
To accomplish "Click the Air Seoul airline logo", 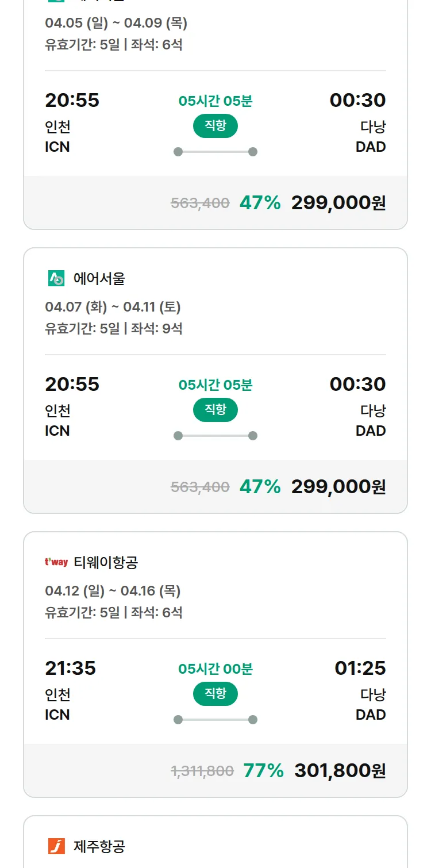I will 56,279.
